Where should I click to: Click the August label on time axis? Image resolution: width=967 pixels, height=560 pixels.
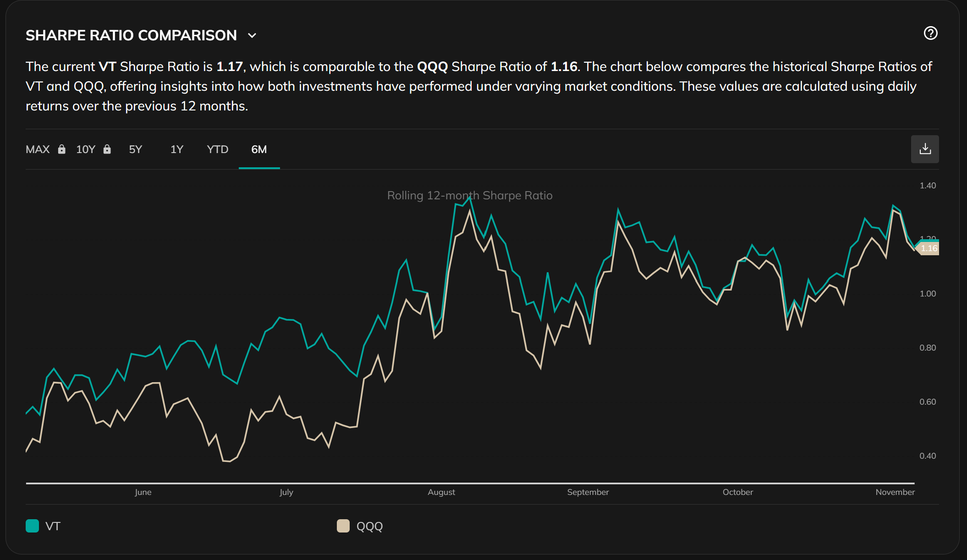click(x=441, y=492)
